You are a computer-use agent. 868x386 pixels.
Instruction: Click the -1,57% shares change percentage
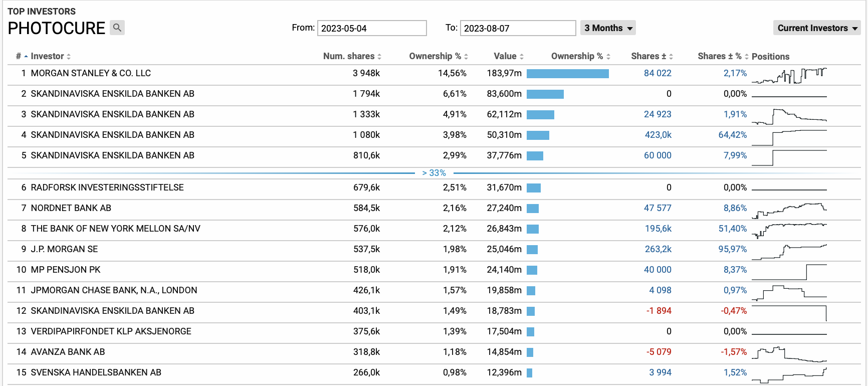[734, 352]
